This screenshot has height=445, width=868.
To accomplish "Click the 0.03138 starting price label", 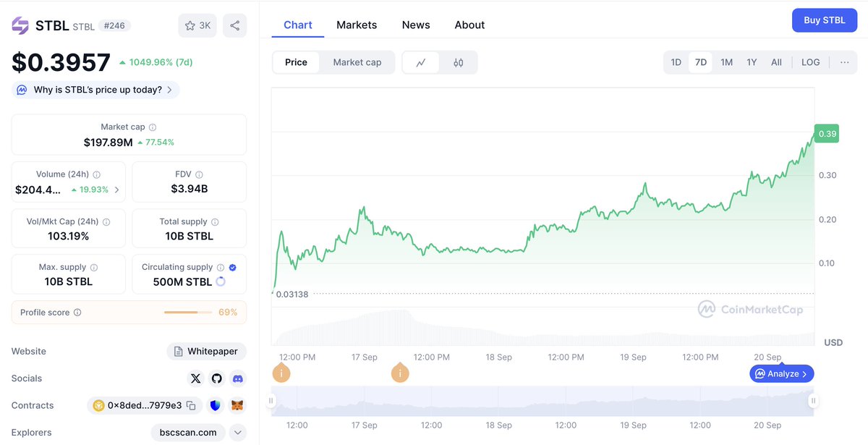I will click(x=292, y=294).
